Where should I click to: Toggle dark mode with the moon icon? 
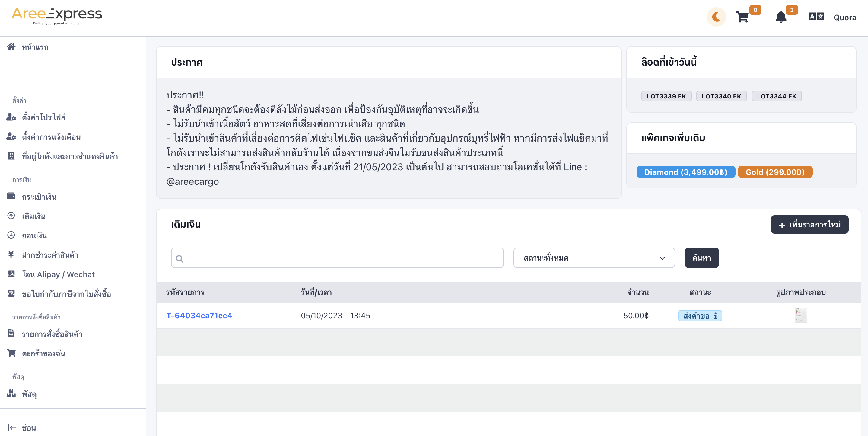[x=716, y=17]
